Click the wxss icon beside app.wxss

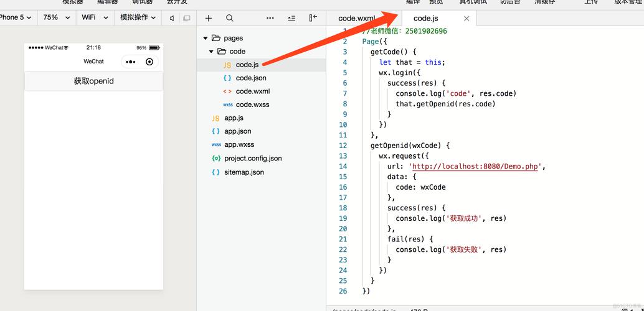(x=216, y=145)
